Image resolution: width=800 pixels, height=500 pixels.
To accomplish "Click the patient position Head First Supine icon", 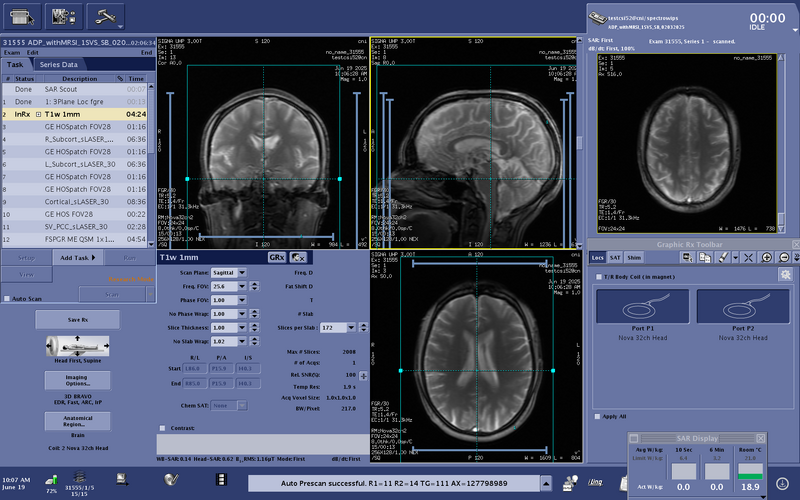I will (x=78, y=346).
